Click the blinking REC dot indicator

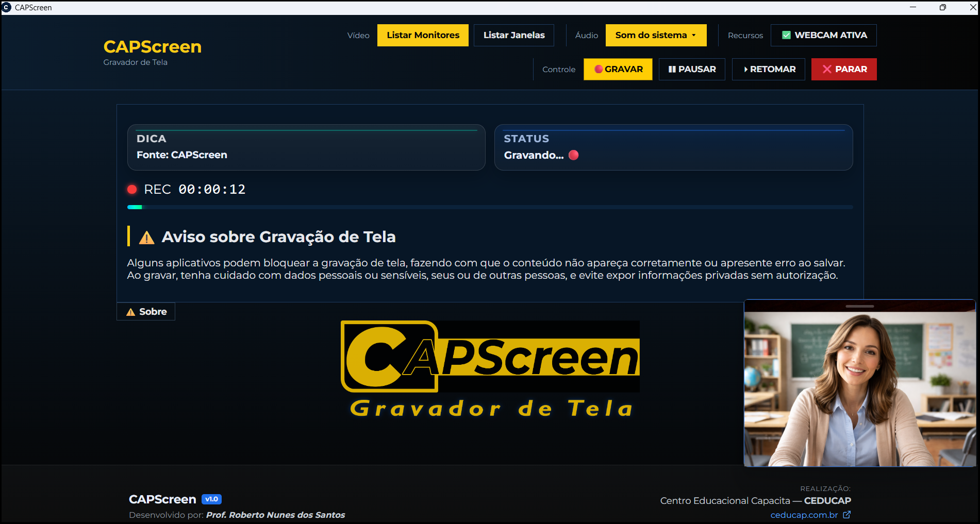132,189
